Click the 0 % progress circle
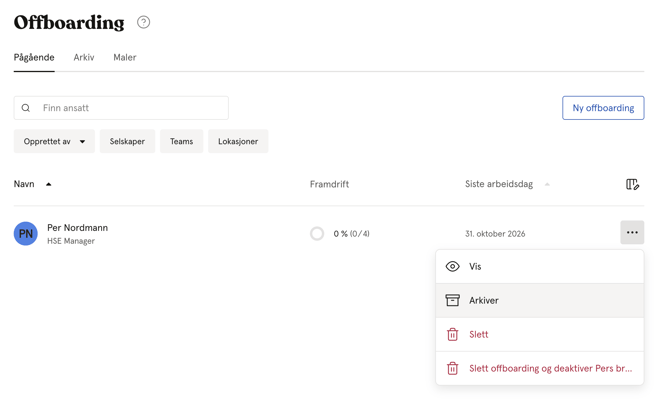Image resolution: width=670 pixels, height=404 pixels. [x=317, y=233]
